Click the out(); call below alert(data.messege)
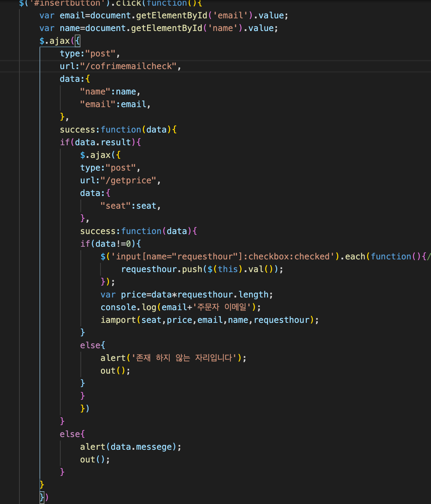431x504 pixels. [x=95, y=460]
